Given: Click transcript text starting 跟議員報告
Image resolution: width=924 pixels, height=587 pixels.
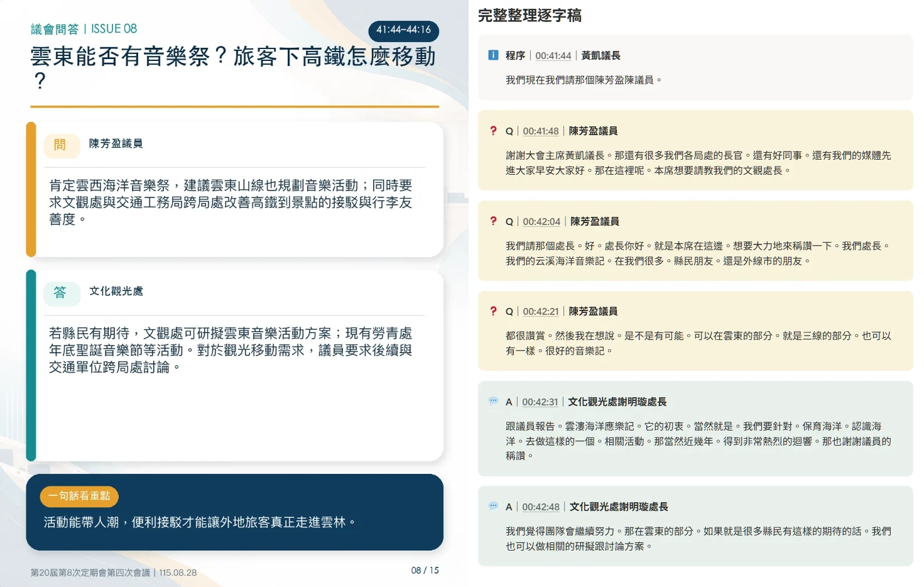Looking at the screenshot, I should 698,441.
